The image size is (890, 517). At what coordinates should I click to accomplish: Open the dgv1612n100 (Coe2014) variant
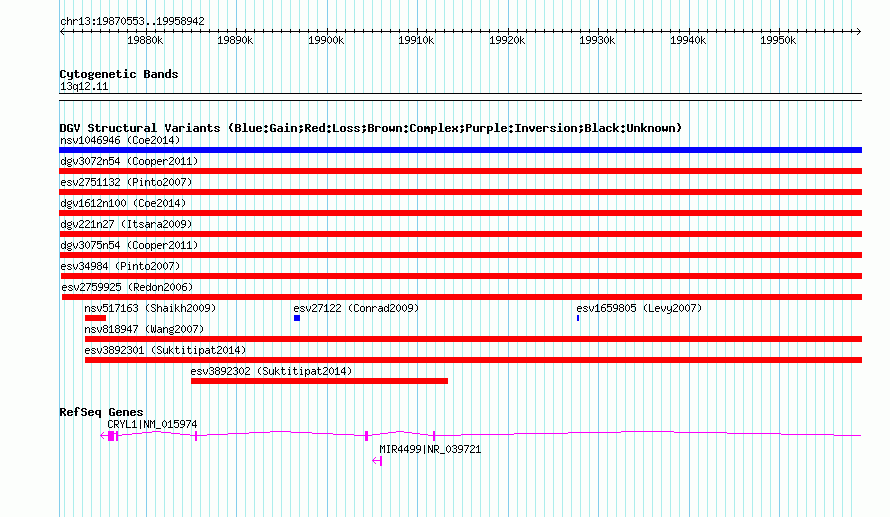[123, 203]
